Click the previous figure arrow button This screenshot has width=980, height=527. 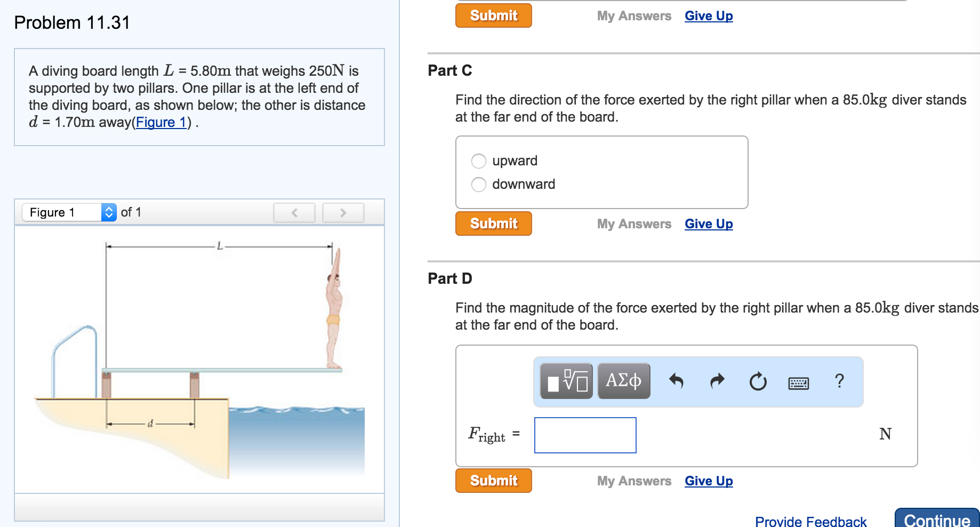(294, 212)
